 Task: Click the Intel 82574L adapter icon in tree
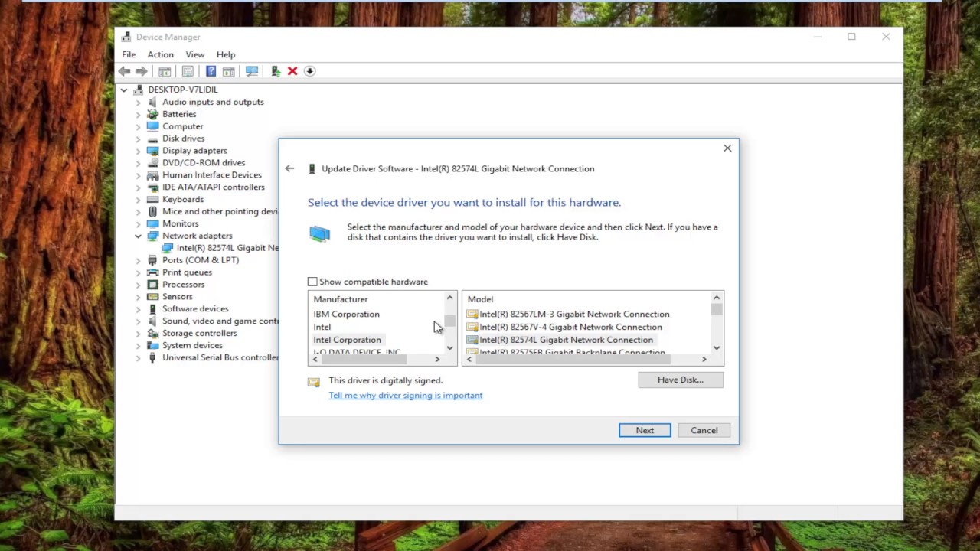tap(168, 248)
